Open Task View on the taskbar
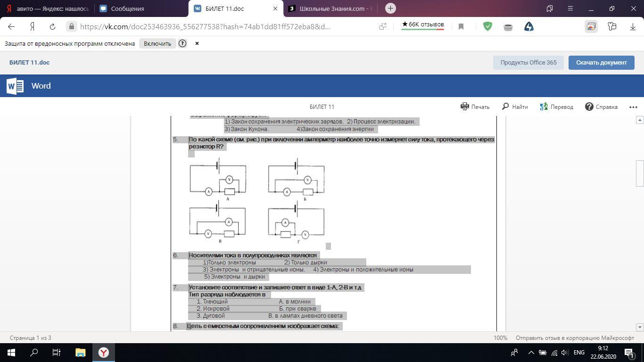The height and width of the screenshot is (362, 644). tap(57, 352)
